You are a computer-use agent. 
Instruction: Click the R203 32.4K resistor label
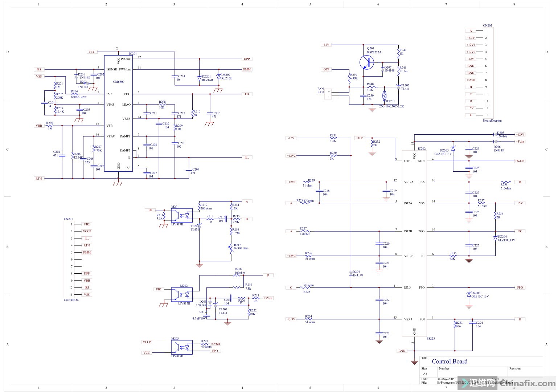point(60,110)
